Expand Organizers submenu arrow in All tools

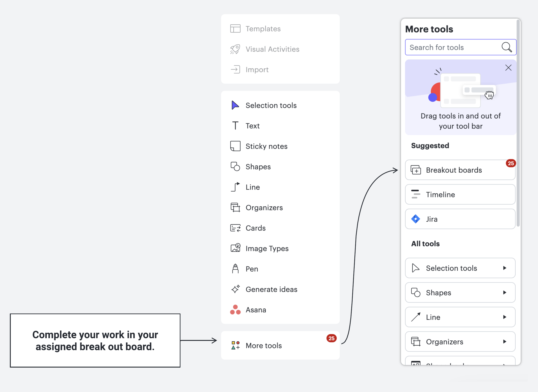coord(505,342)
